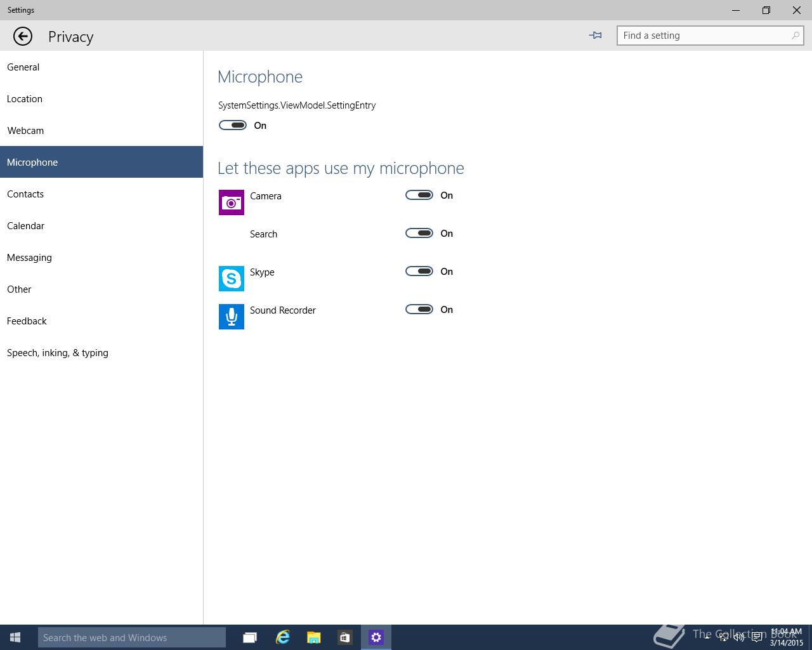
Task: Click the search magnifier icon
Action: (795, 36)
